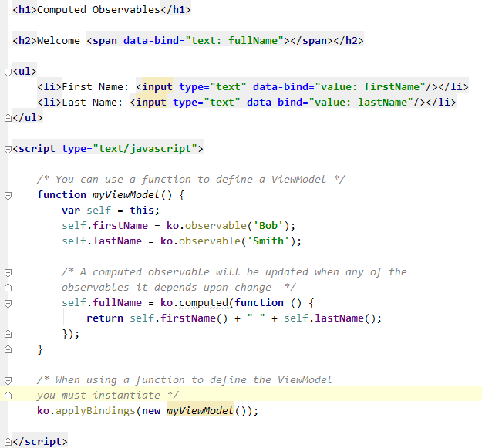Click the 'Smith' string literal
The height and width of the screenshot is (448, 482).
268,241
